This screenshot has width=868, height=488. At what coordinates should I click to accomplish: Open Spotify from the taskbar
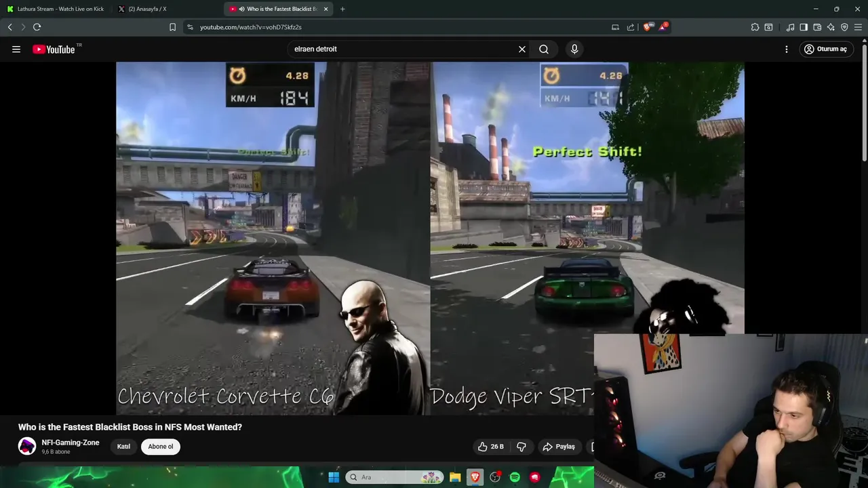(x=515, y=477)
